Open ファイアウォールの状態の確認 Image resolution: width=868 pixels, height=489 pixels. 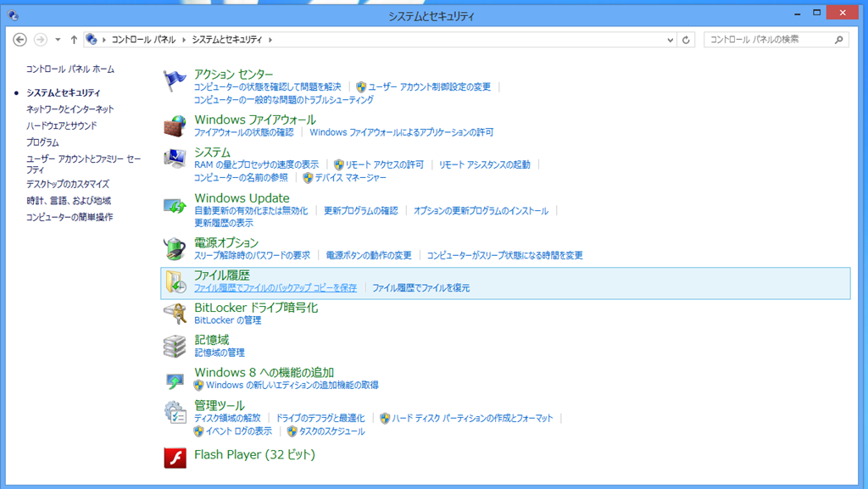[243, 133]
